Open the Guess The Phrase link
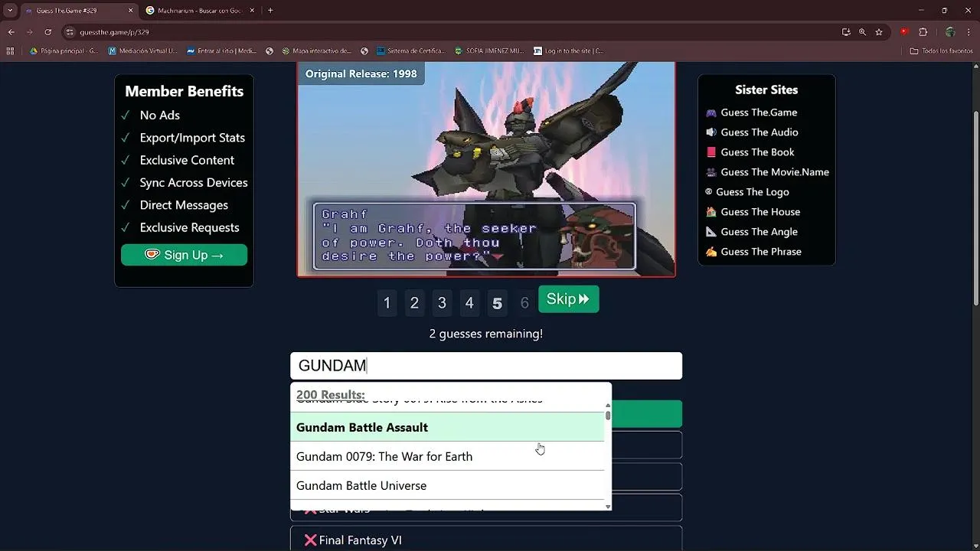 (753, 252)
